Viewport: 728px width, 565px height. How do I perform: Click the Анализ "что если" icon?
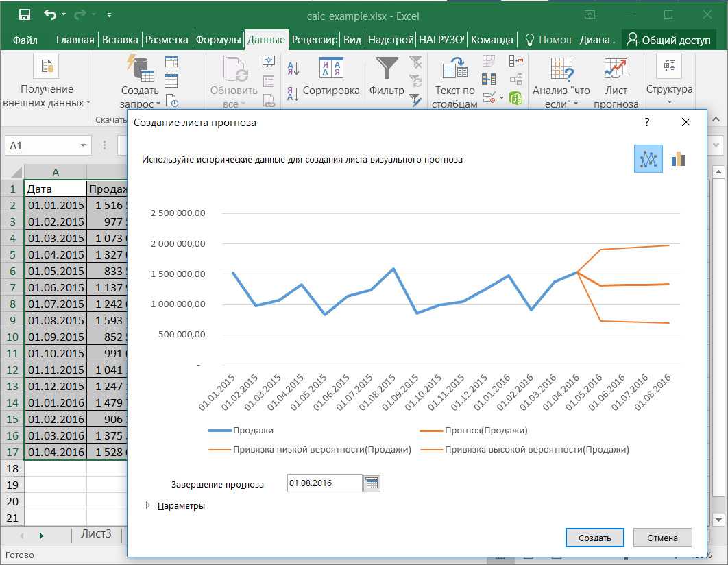coord(562,69)
